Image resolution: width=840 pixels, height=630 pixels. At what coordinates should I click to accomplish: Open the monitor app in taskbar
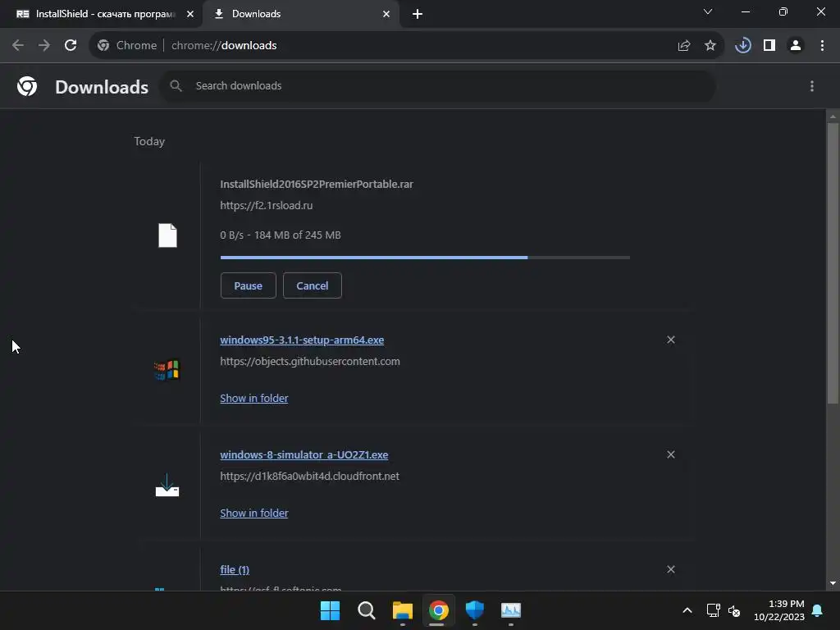click(510, 610)
